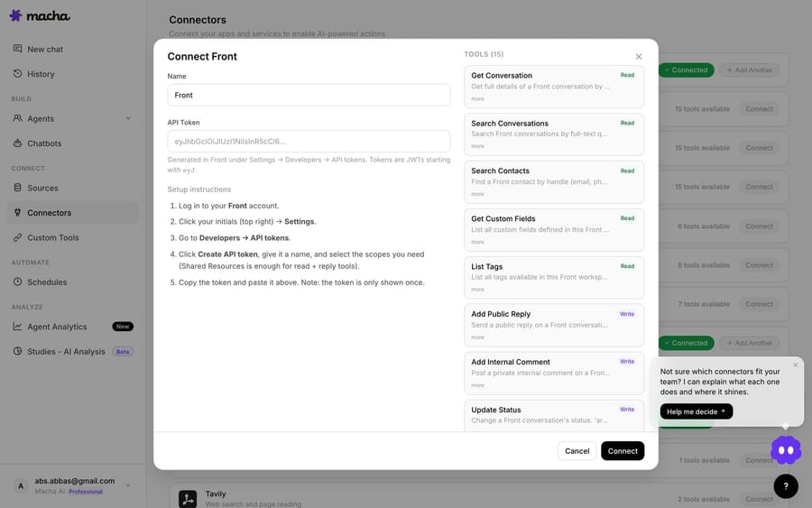812x508 pixels.
Task: Click the API Token input field
Action: coord(309,141)
